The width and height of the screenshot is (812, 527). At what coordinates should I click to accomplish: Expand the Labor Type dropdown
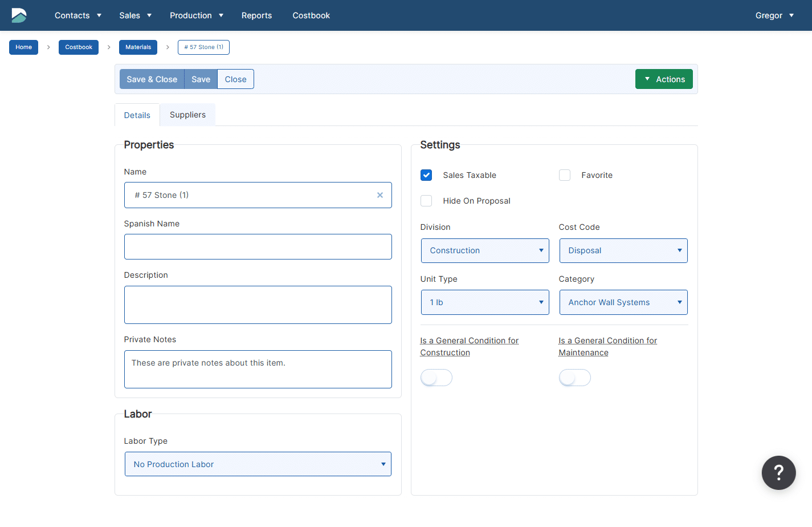coord(258,464)
